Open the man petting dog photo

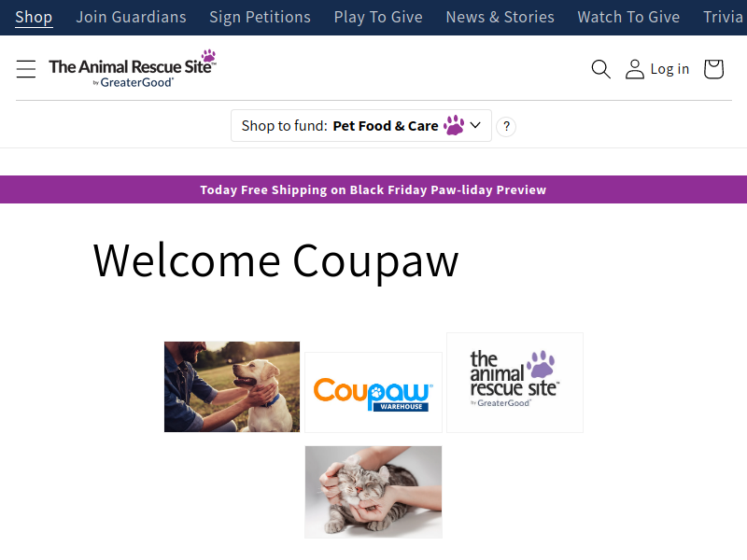pos(232,386)
